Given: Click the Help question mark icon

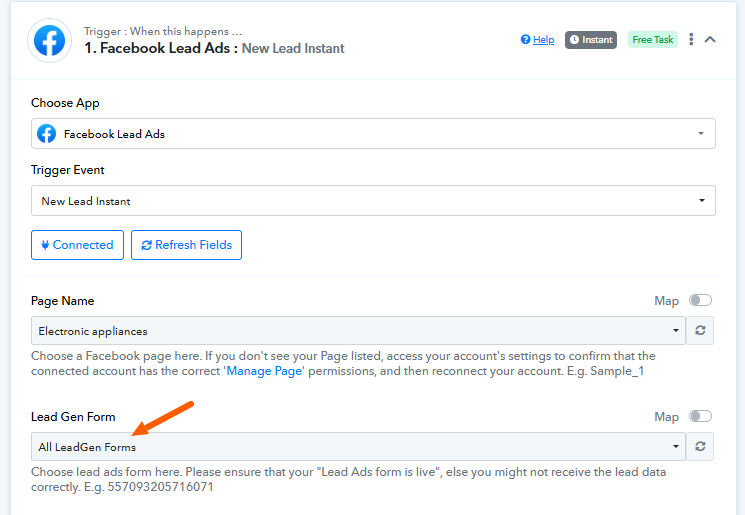Looking at the screenshot, I should [x=526, y=40].
